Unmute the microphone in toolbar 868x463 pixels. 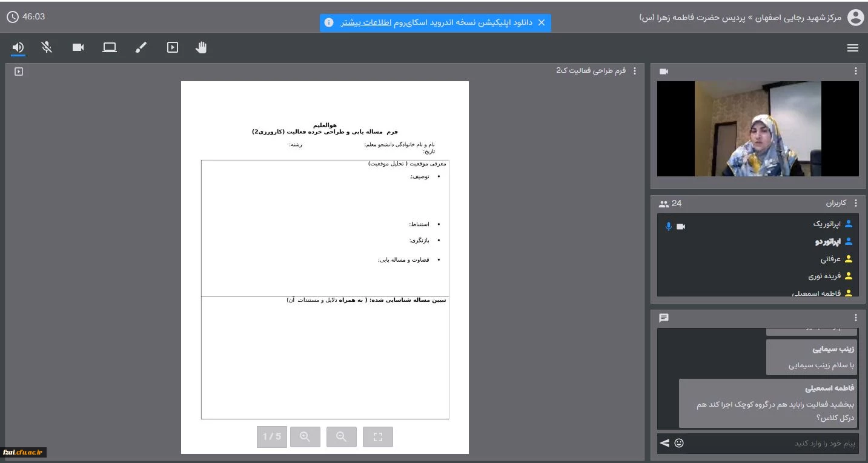47,47
